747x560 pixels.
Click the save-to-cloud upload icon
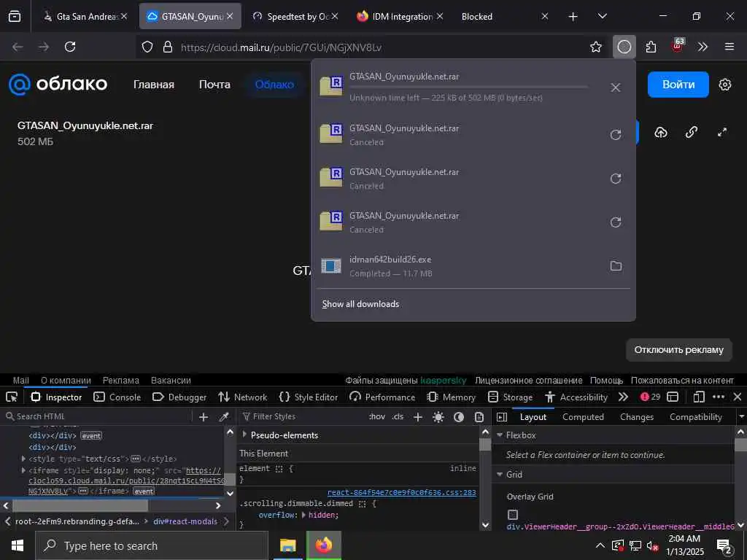661,133
